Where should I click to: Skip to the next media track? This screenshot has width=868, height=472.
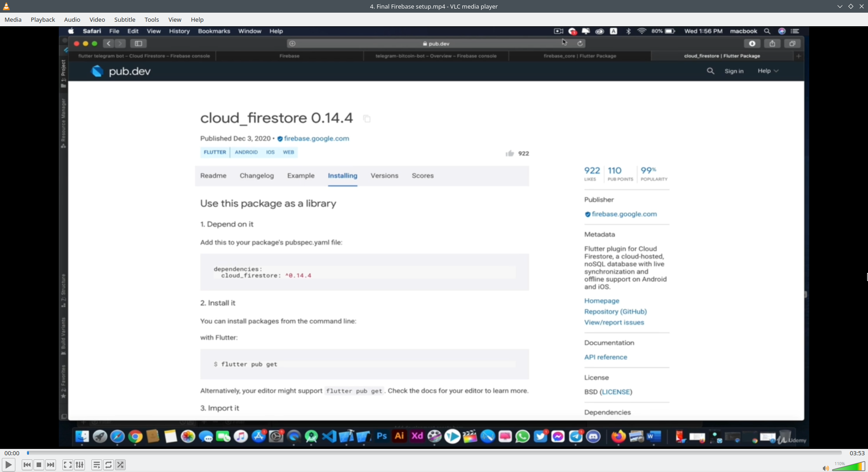(x=51, y=465)
